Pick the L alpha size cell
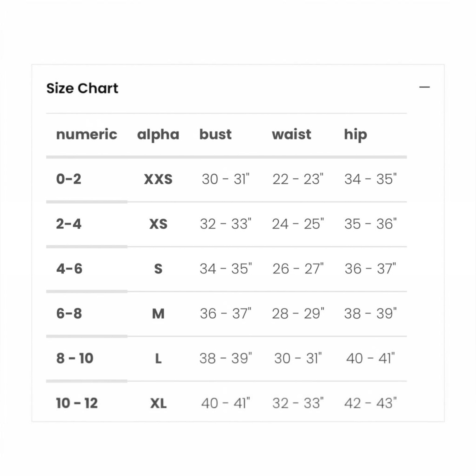 point(158,358)
